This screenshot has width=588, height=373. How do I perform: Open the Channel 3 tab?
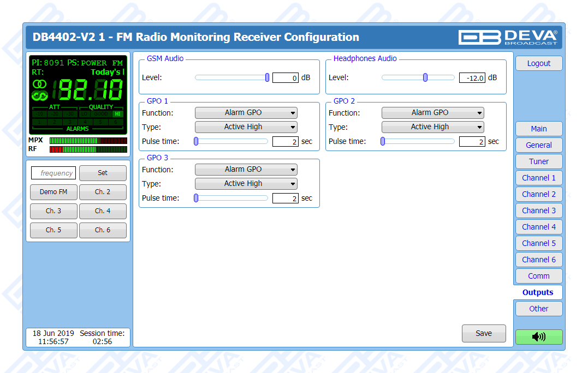click(x=538, y=210)
